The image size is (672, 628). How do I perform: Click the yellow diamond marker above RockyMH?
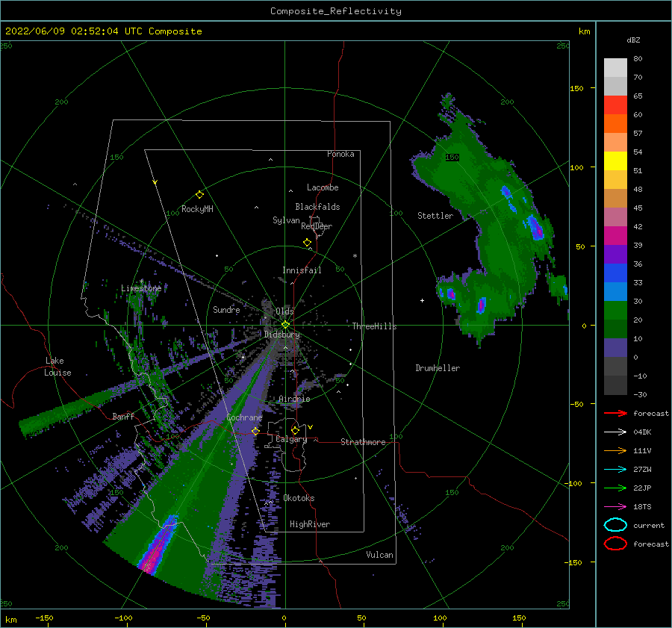point(199,195)
